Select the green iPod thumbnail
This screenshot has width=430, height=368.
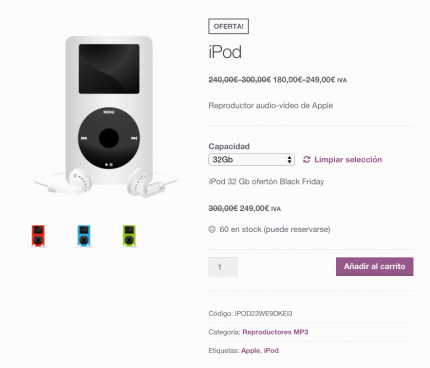click(x=129, y=236)
